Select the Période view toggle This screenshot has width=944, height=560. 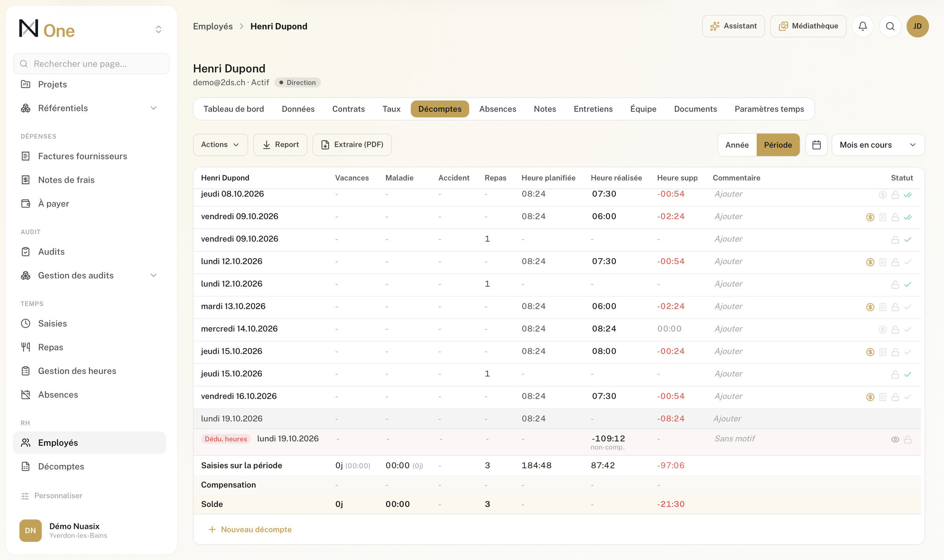778,145
